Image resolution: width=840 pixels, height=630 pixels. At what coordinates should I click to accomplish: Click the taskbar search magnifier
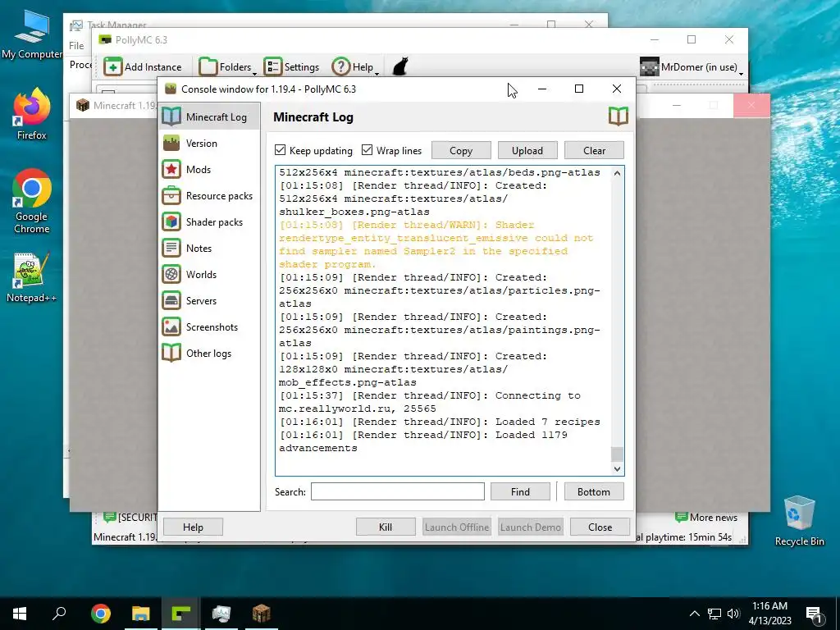(59, 614)
